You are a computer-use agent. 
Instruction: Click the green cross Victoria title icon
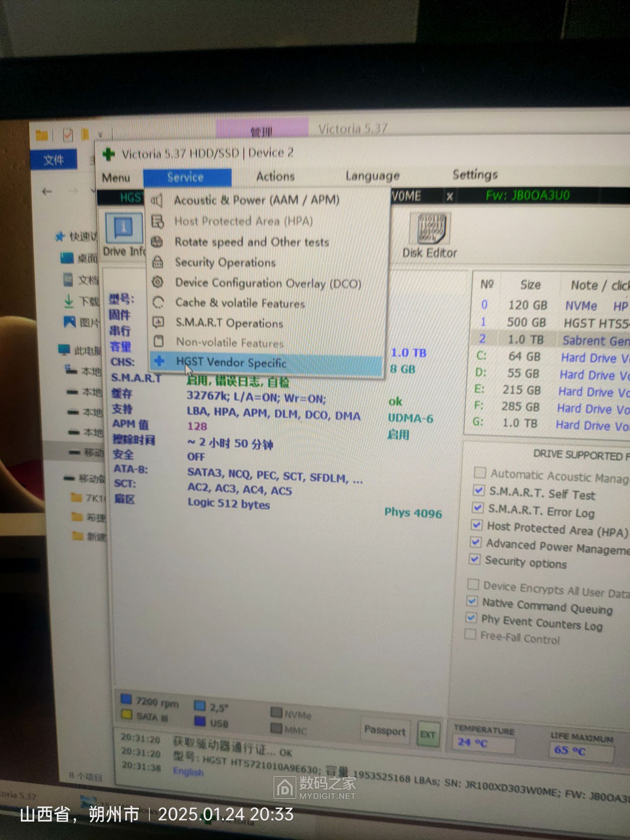(109, 154)
